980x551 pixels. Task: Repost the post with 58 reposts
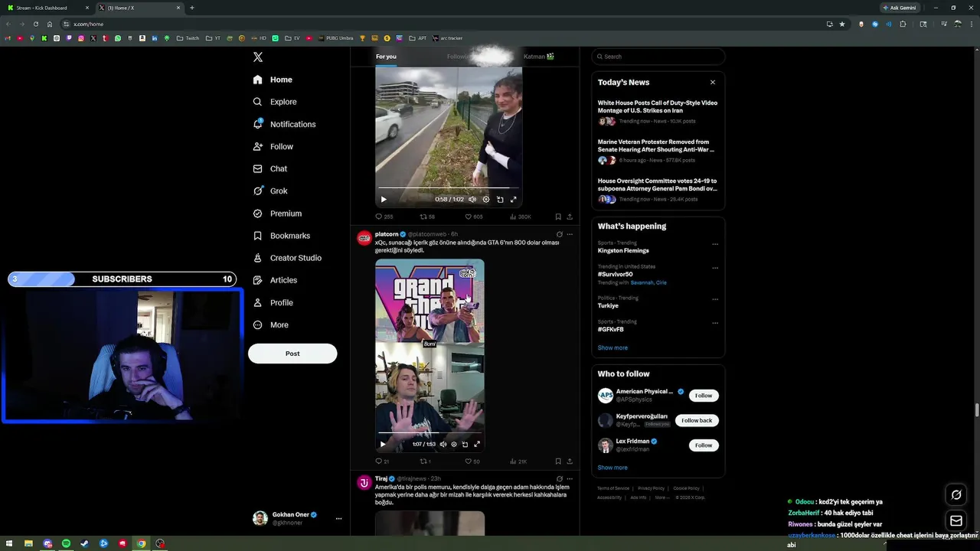coord(427,217)
